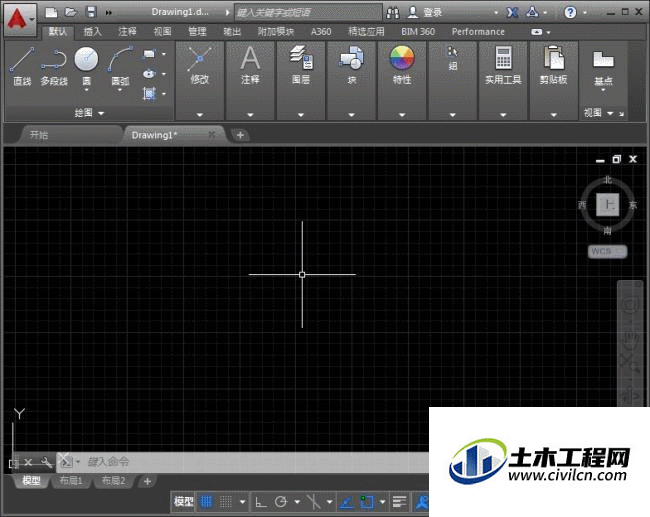Expand the Layers panel dropdown arrow
The image size is (650, 517).
[x=301, y=115]
